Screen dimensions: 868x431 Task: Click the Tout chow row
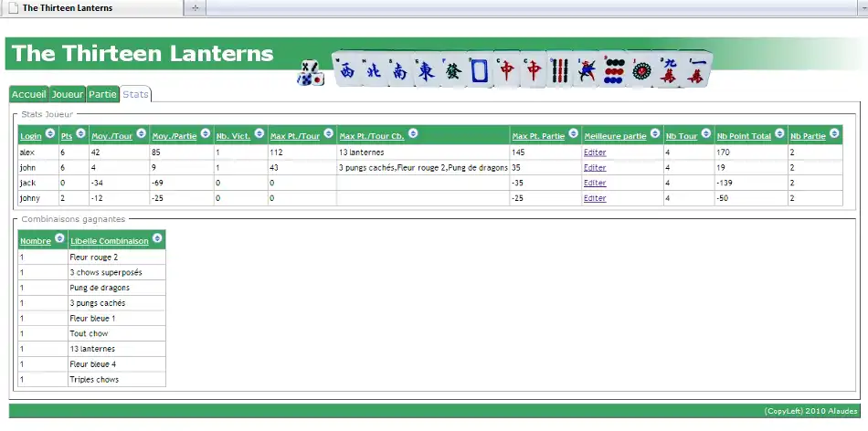click(92, 333)
